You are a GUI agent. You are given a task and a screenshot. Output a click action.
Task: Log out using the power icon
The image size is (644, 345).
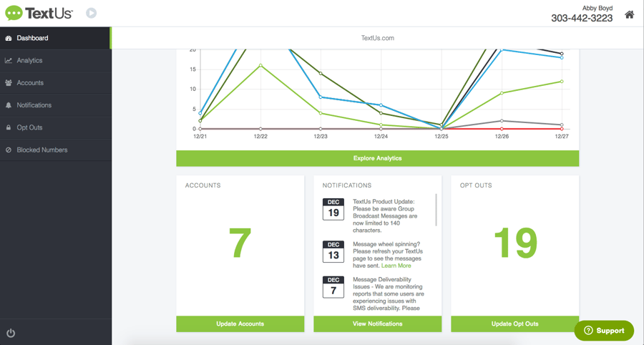pos(11,333)
